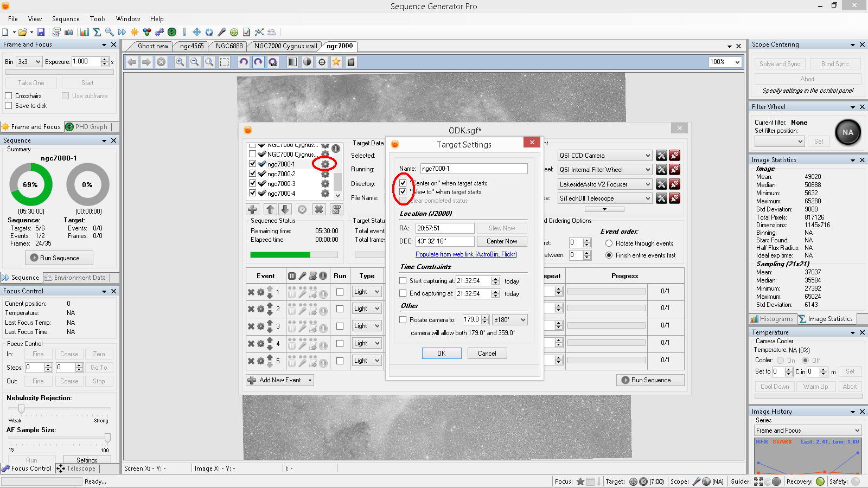Adjust the AF Sample Size slider handle

tap(107, 438)
